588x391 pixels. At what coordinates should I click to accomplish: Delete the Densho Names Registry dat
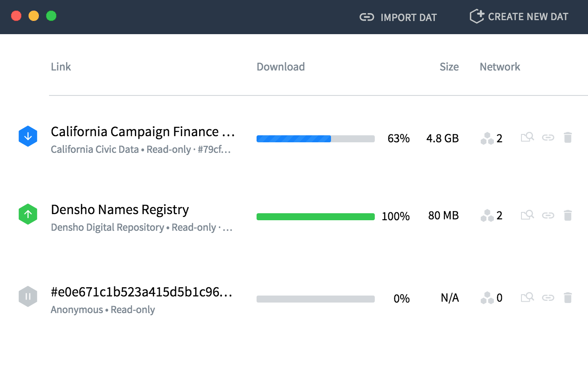pos(568,215)
